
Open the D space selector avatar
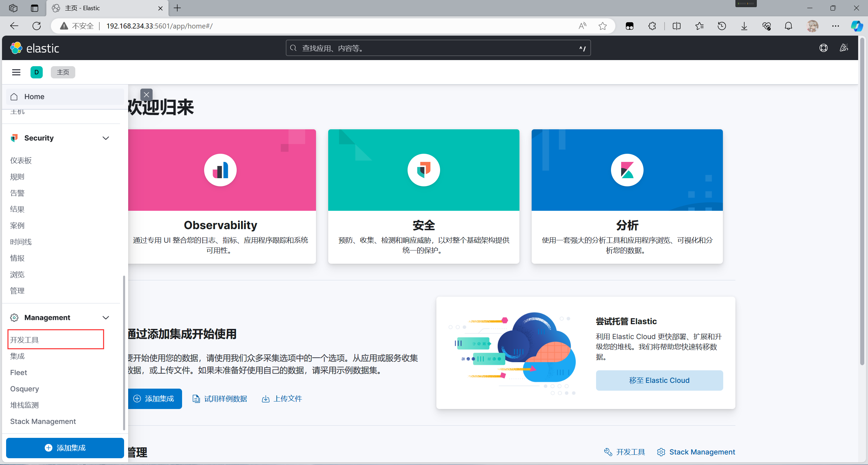point(37,72)
